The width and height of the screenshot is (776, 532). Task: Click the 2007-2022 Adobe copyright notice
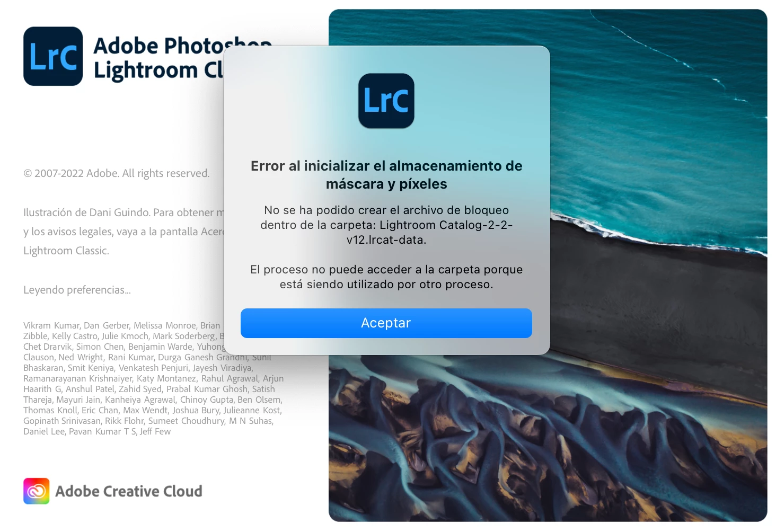(x=116, y=173)
